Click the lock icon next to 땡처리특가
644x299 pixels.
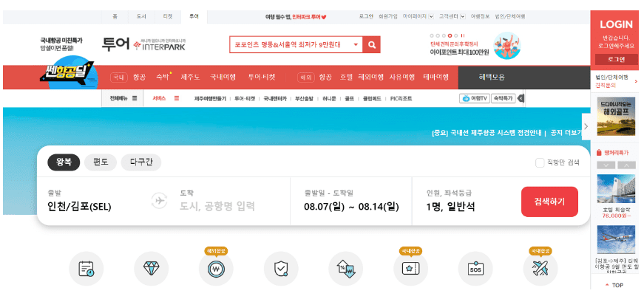(599, 153)
